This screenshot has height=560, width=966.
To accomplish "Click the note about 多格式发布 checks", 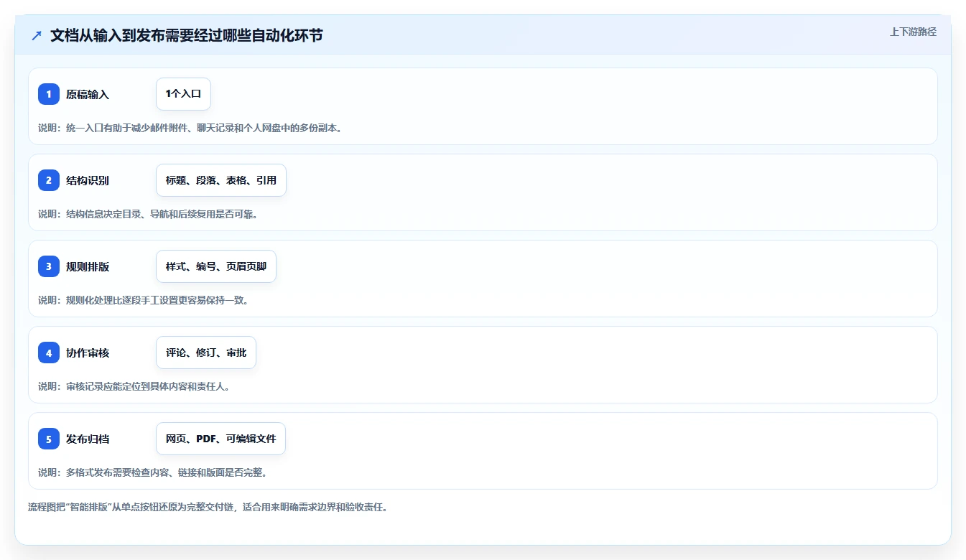I will (x=153, y=472).
